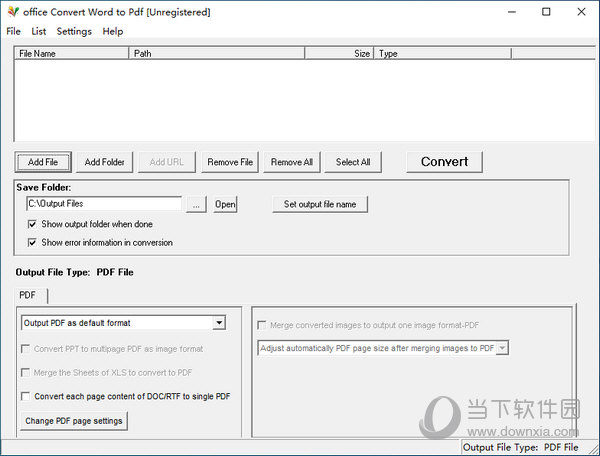Toggle Show output folder when done checkbox
600x456 pixels.
[x=32, y=224]
